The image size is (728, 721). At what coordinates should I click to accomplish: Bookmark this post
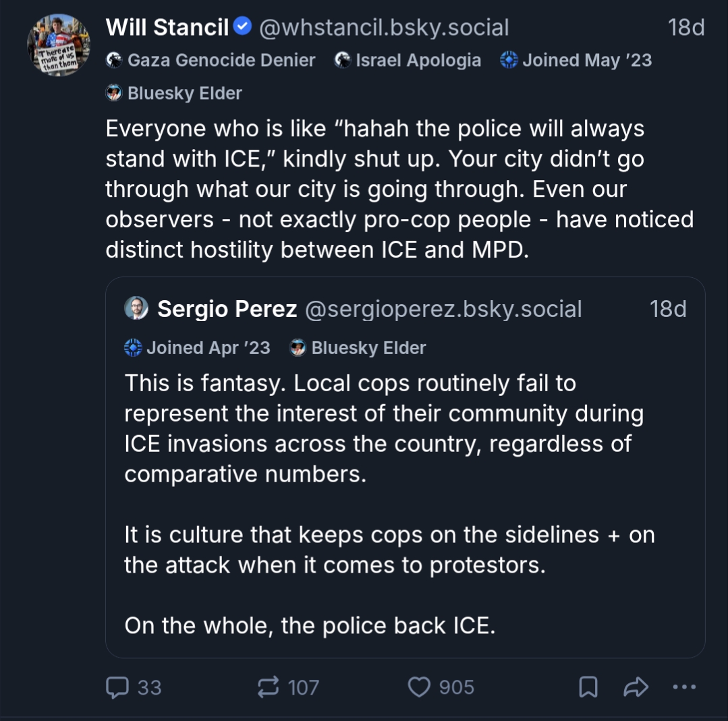(x=588, y=687)
